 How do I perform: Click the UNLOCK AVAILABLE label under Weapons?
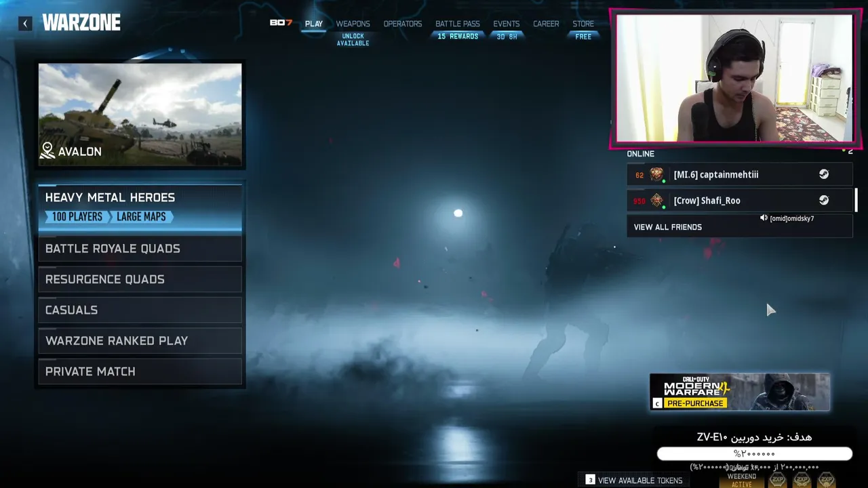(x=353, y=40)
